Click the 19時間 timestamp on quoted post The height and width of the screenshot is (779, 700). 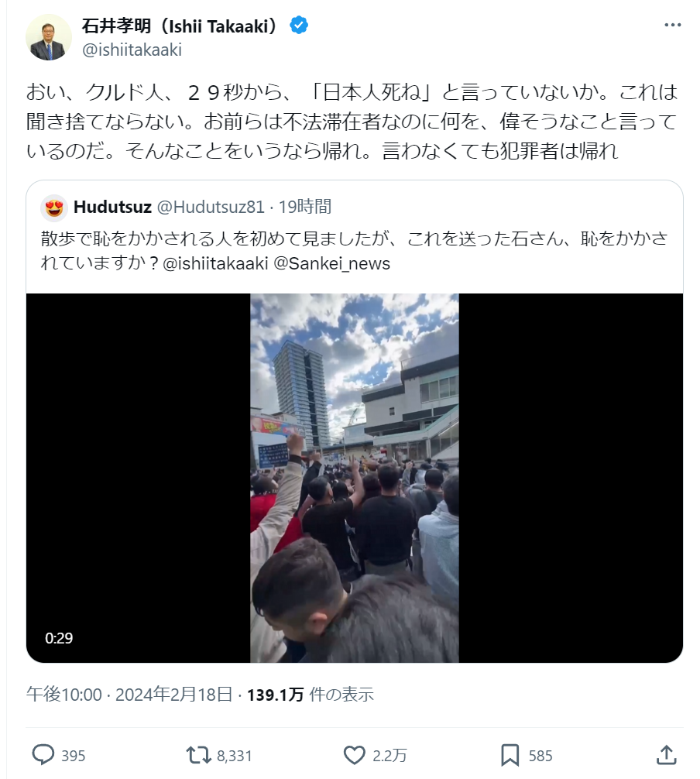point(304,207)
